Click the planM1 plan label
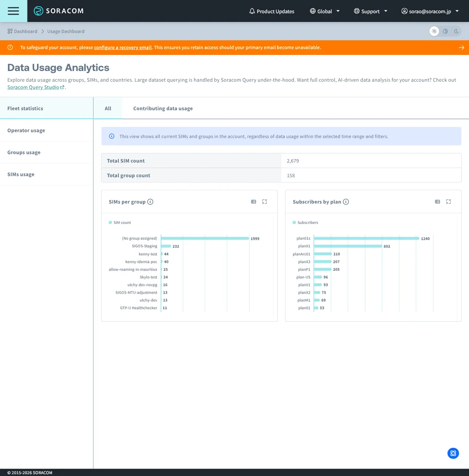The width and height of the screenshot is (469, 476). pyautogui.click(x=304, y=300)
